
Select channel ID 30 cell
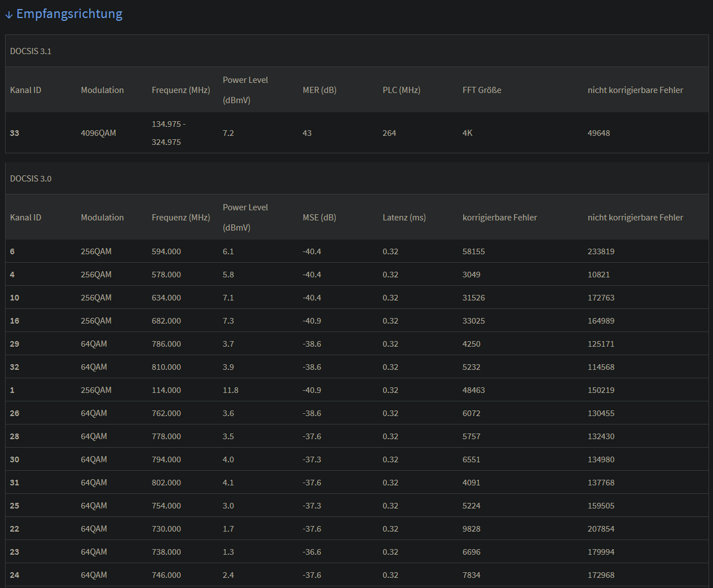point(14,459)
